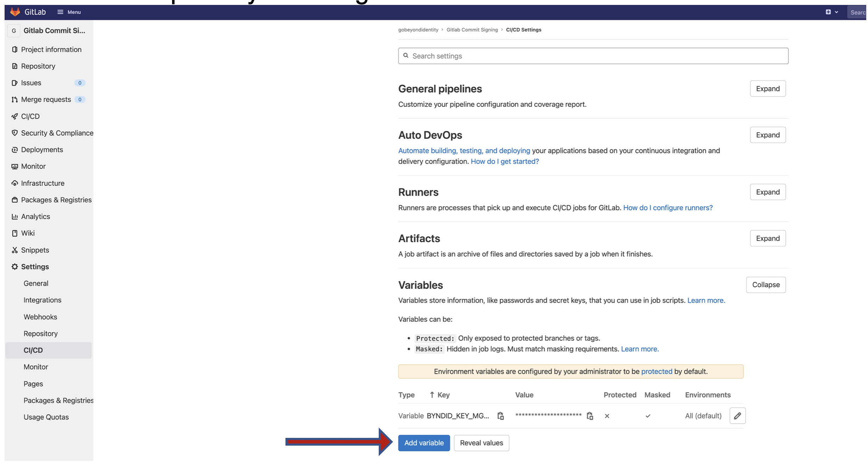Open Gitlab Commit Signing breadcrumb link

(472, 30)
